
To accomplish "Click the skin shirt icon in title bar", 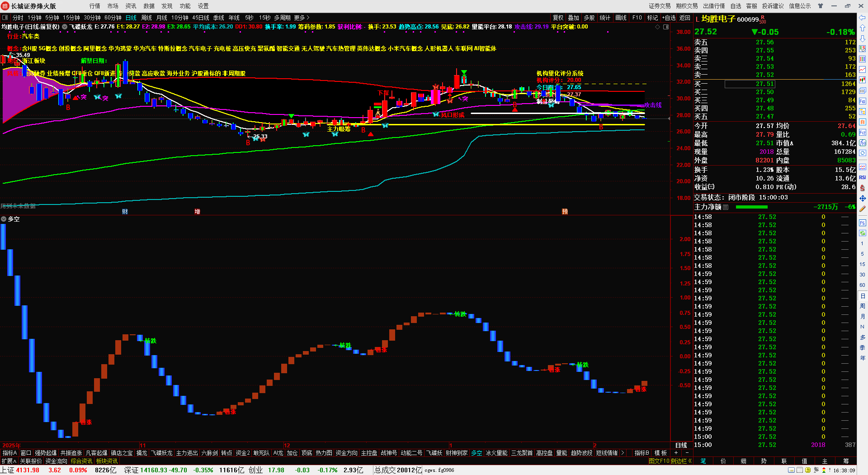I will [820, 6].
